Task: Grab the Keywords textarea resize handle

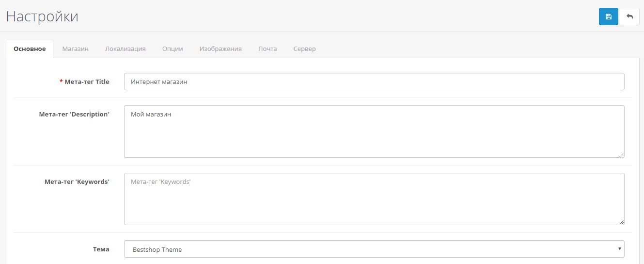Action: 621,222
